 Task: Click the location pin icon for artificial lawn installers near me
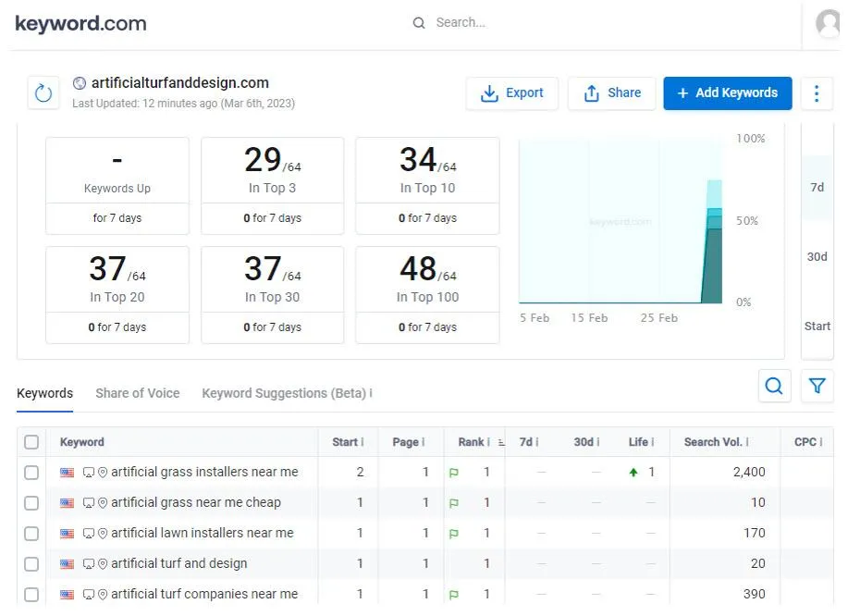tap(103, 534)
